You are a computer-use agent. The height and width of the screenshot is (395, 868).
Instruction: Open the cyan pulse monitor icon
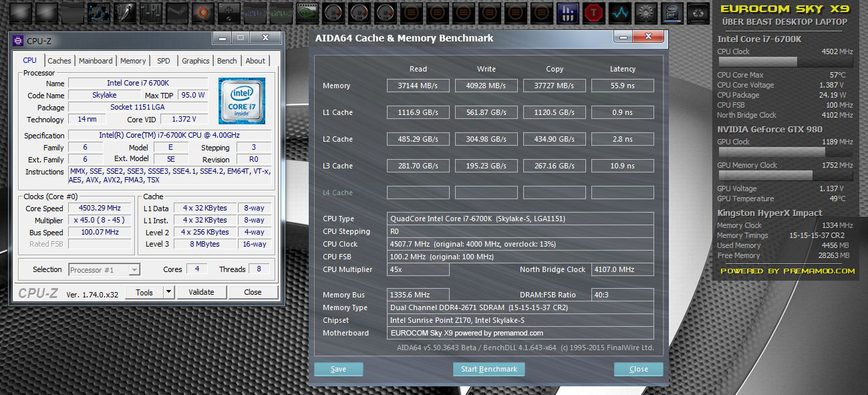click(x=619, y=12)
